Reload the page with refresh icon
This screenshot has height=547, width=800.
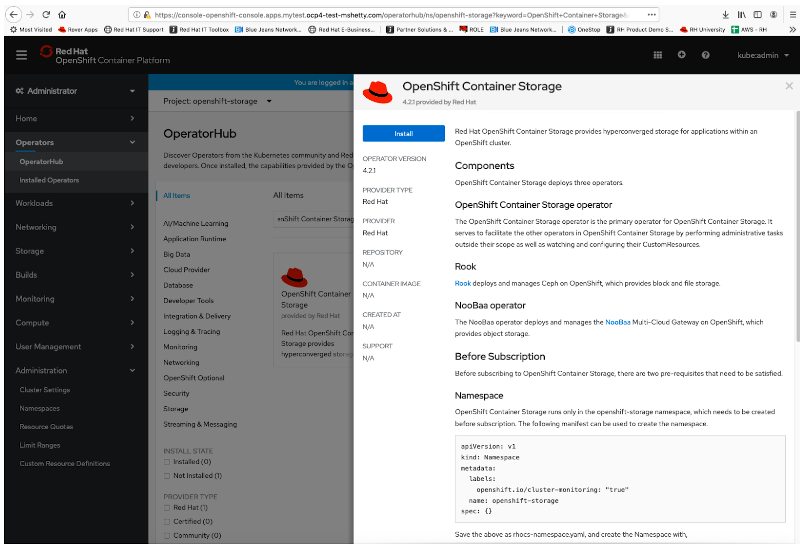tap(46, 14)
